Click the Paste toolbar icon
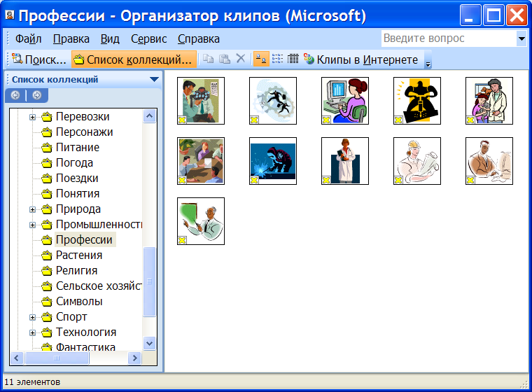Screen dimensions: 532x392 (225, 59)
